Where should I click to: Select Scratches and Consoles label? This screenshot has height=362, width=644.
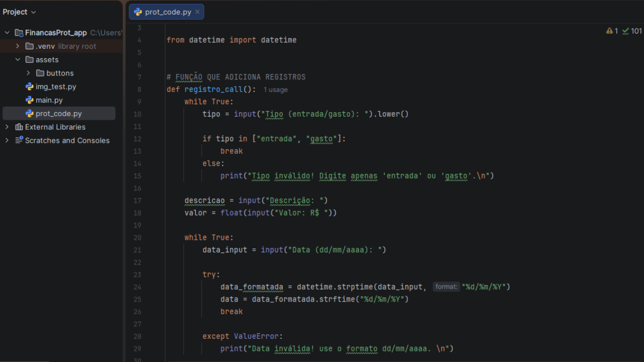pyautogui.click(x=67, y=140)
